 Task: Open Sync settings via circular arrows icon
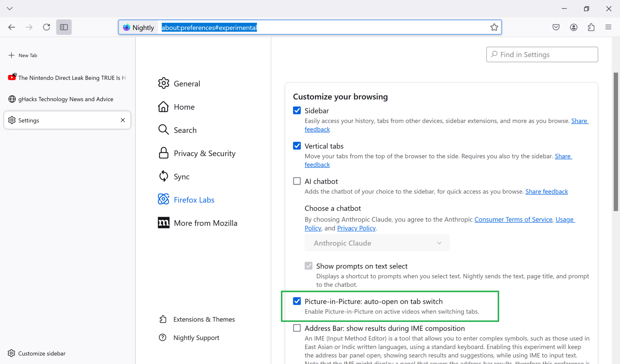pos(163,176)
